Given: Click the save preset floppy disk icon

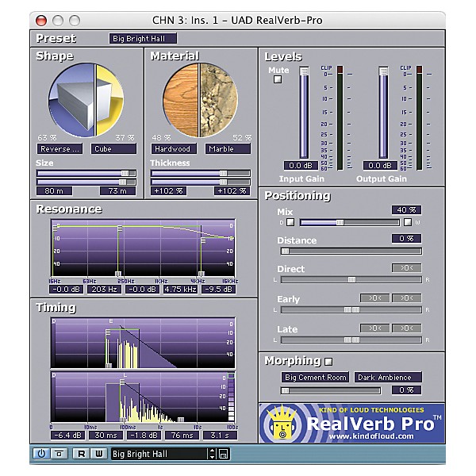Looking at the screenshot, I should (x=224, y=454).
